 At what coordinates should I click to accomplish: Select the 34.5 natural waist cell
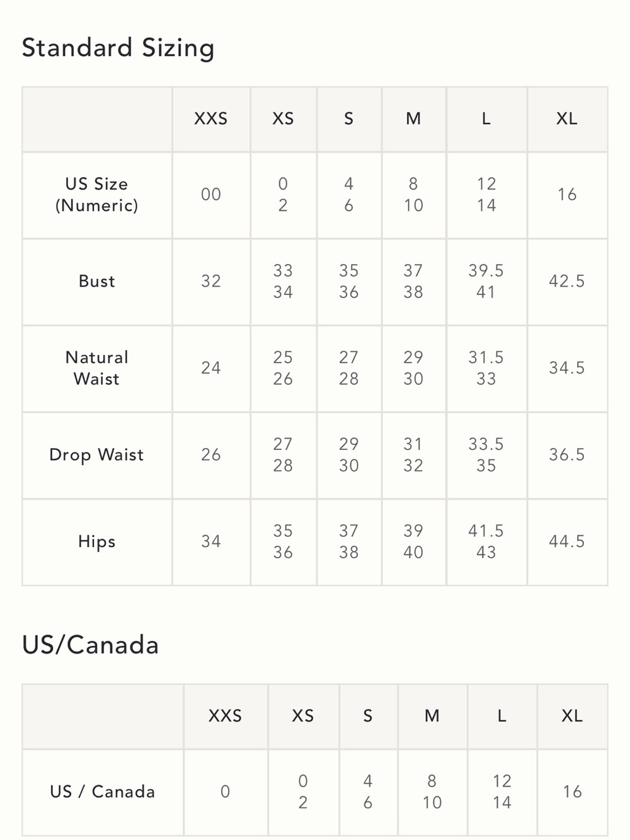[567, 368]
